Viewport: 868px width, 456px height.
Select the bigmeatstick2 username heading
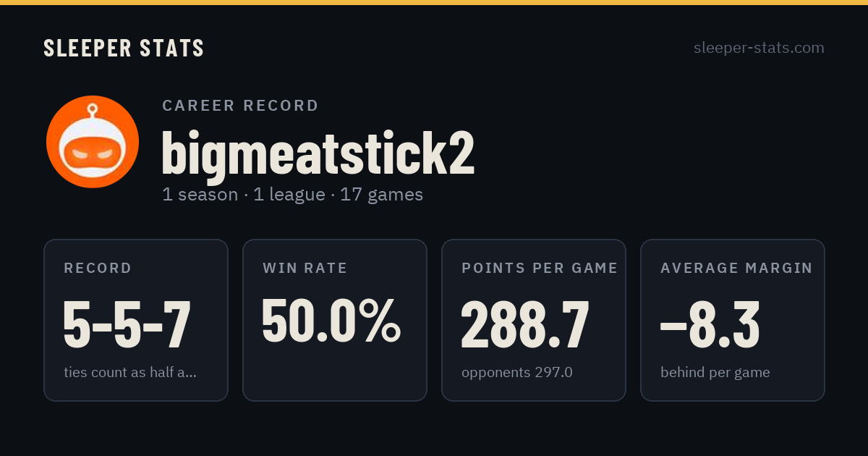tap(318, 153)
